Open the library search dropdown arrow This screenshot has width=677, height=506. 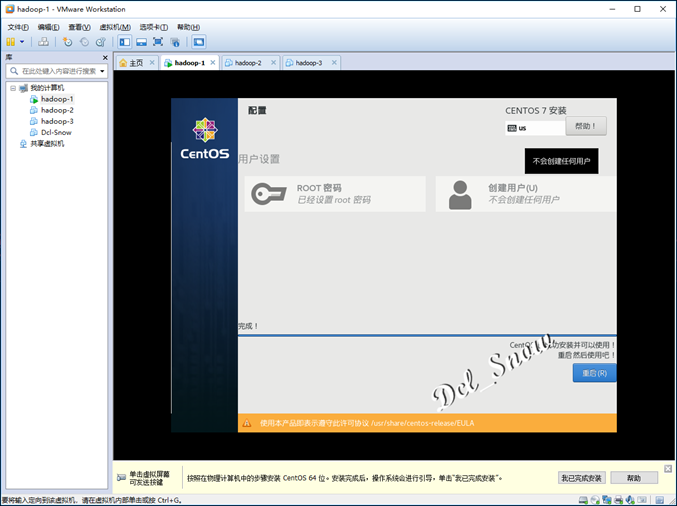(102, 71)
